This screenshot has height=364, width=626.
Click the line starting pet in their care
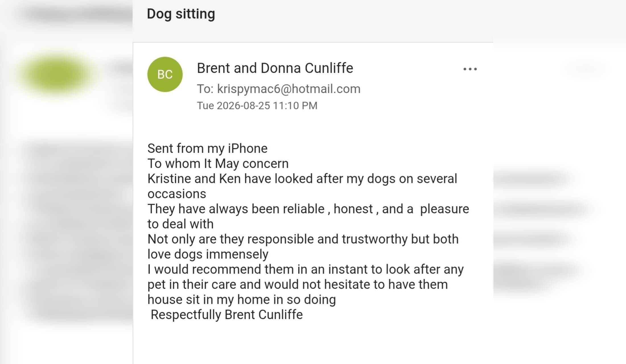tap(298, 284)
